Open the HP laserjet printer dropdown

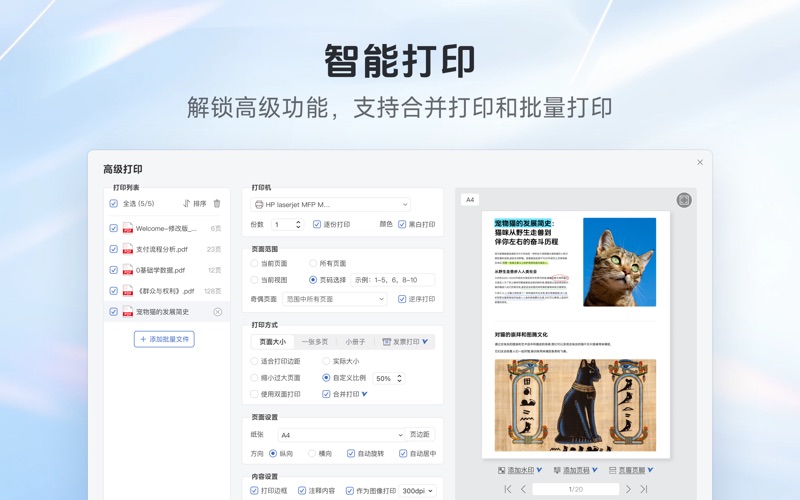click(x=330, y=205)
